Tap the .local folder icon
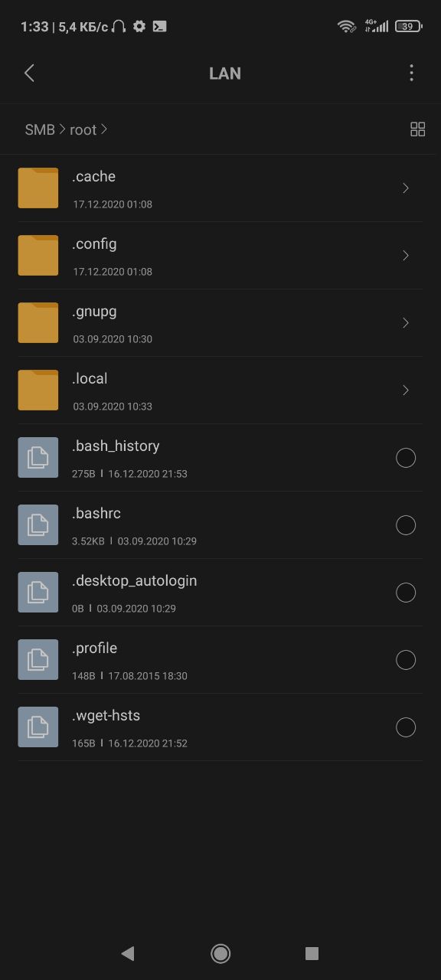The image size is (441, 980). (x=38, y=390)
